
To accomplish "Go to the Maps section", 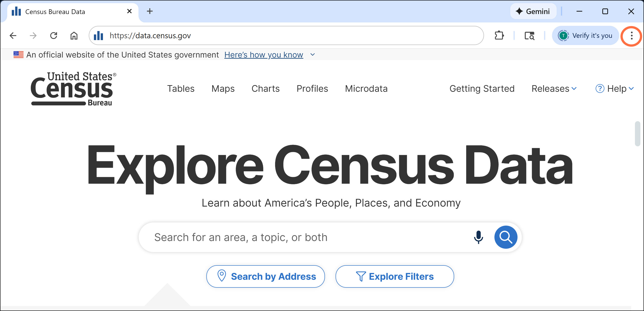I will click(x=223, y=89).
